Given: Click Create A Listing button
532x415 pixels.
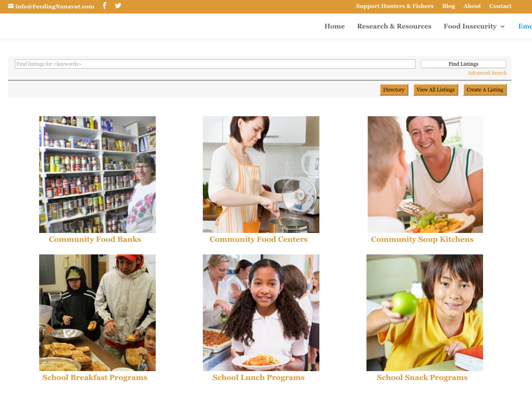Looking at the screenshot, I should [485, 90].
